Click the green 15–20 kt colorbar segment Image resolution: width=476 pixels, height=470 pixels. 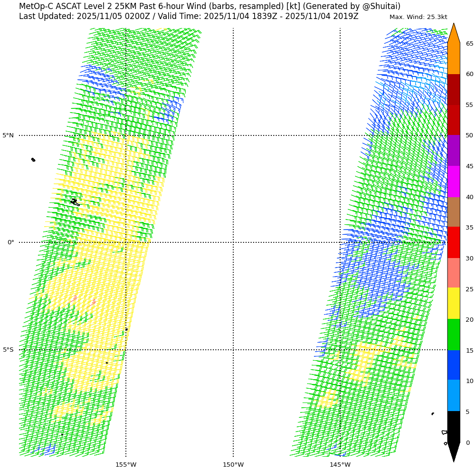(x=454, y=335)
